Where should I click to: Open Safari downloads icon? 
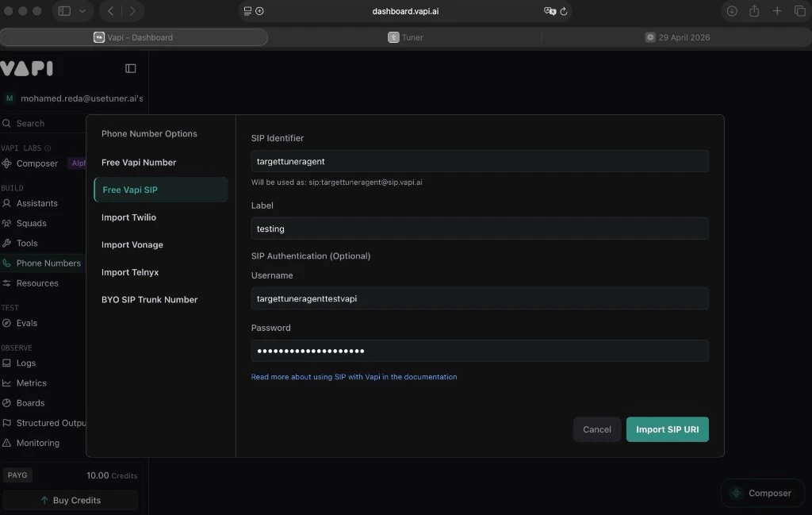732,11
